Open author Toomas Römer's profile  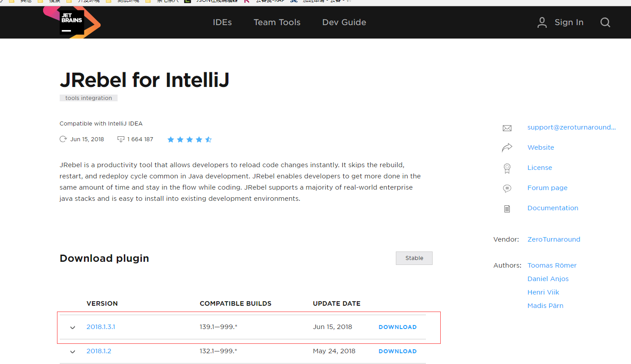coord(552,265)
